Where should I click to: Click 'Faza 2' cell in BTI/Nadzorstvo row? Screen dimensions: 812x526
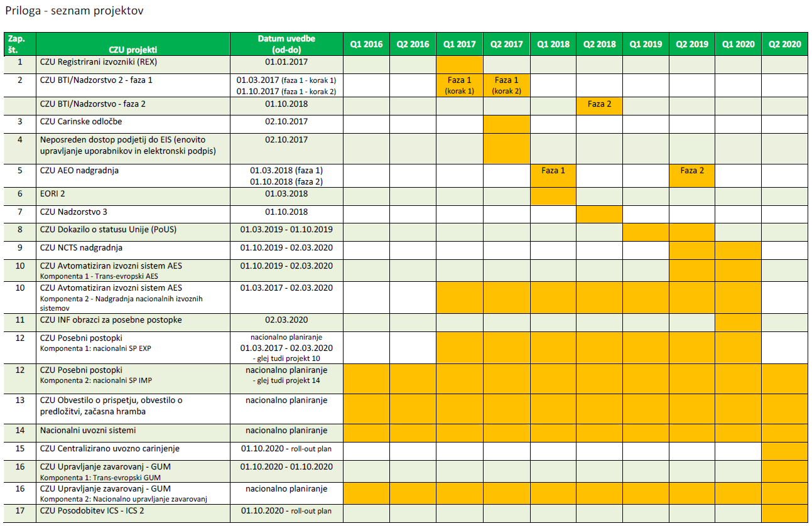(x=599, y=105)
